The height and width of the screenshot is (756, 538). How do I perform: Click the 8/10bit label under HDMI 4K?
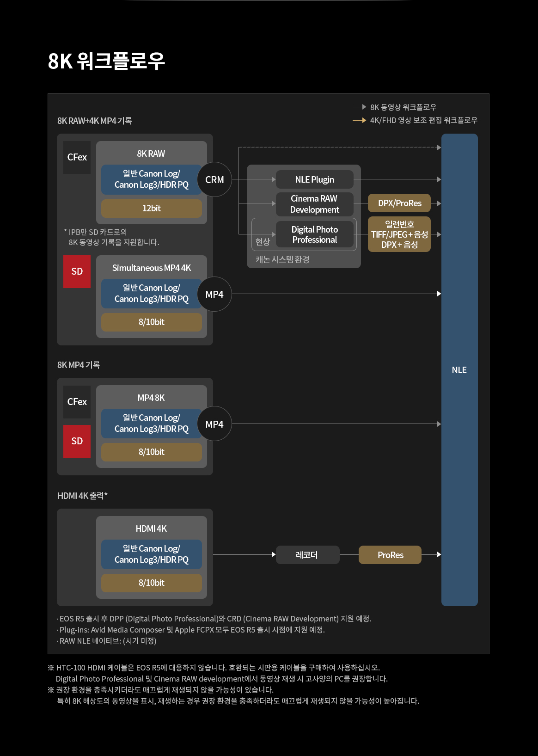(152, 583)
